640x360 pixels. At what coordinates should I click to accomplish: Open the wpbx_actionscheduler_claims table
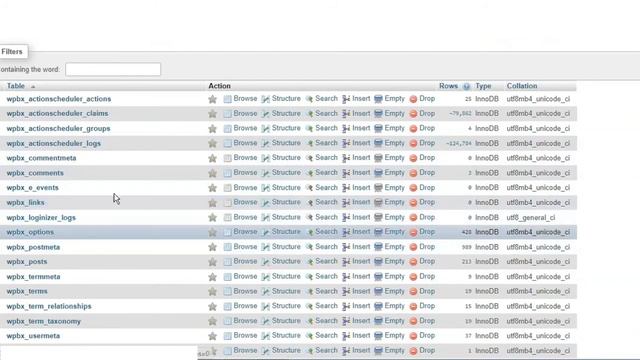57,113
